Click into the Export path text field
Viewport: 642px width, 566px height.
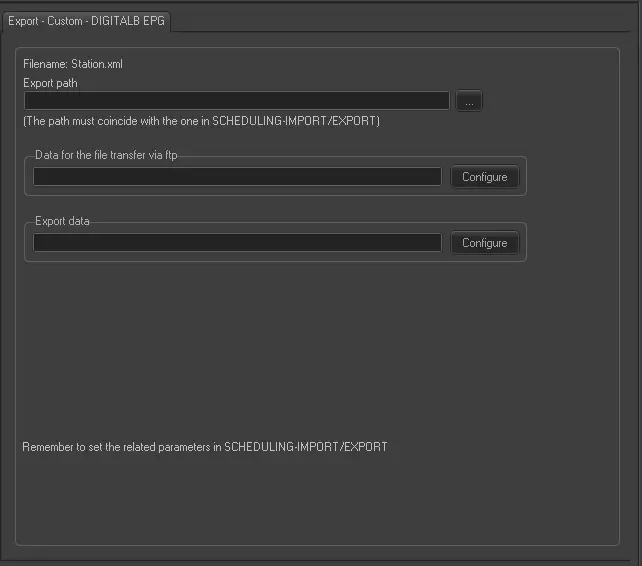pos(236,101)
